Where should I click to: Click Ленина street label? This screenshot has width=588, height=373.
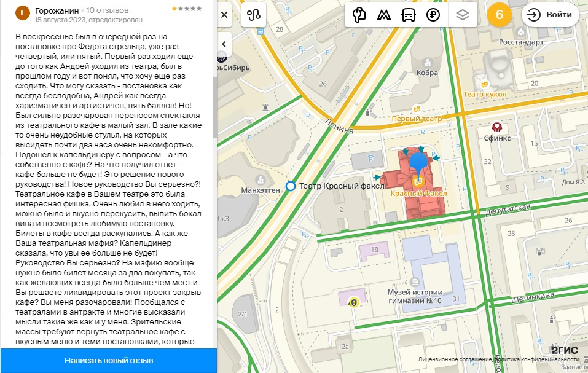339,127
